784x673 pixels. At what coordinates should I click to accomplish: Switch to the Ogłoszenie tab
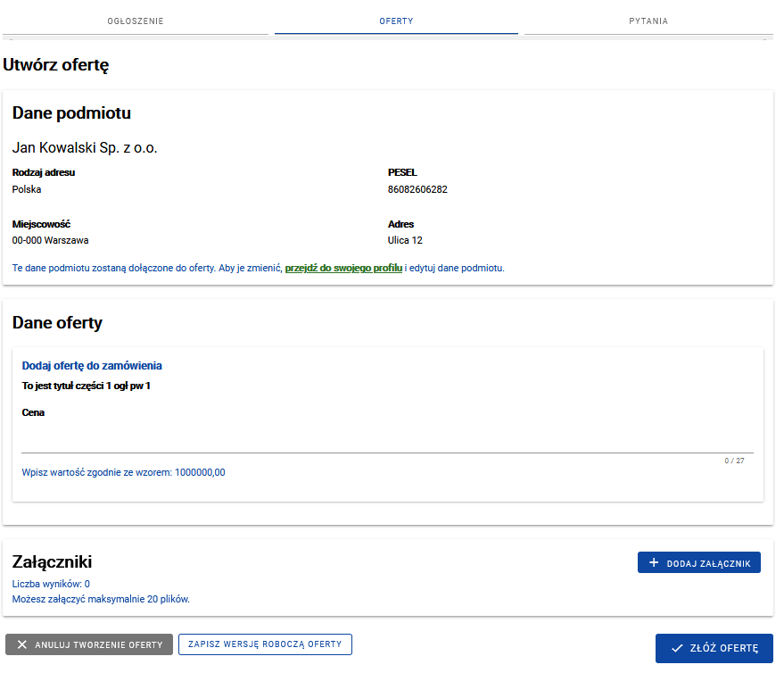point(136,21)
